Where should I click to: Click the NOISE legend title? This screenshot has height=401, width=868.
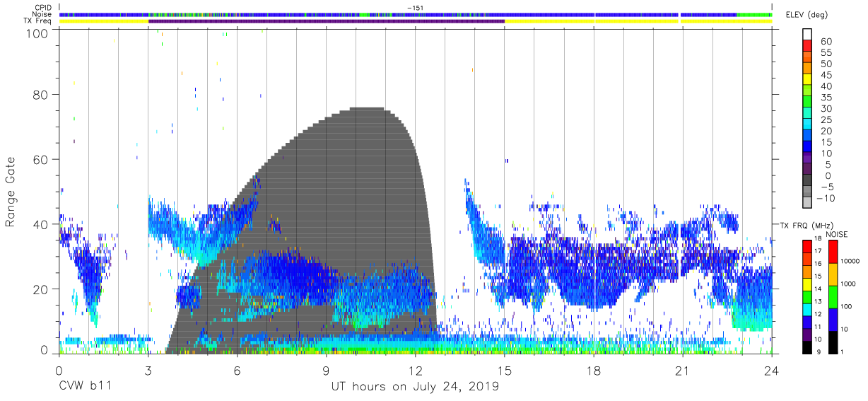(x=836, y=234)
